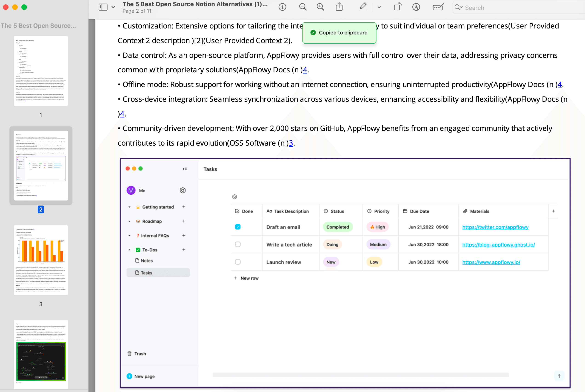The image size is (585, 392).
Task: Toggle the sidebar view button
Action: click(x=103, y=7)
